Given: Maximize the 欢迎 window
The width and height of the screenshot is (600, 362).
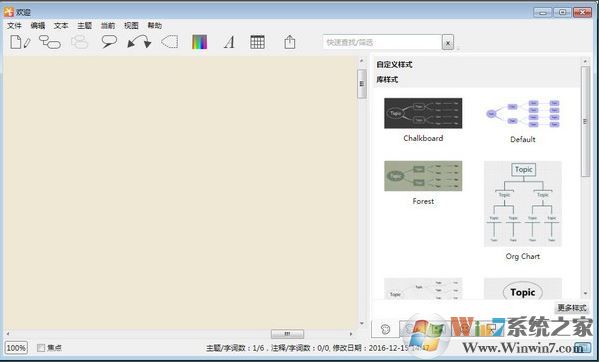Looking at the screenshot, I should (562, 12).
